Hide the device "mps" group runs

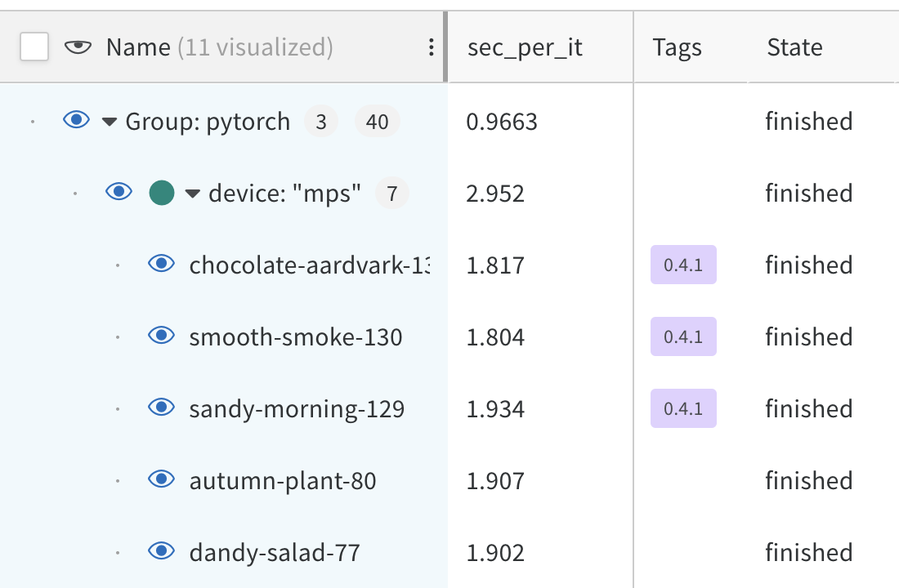[x=119, y=192]
